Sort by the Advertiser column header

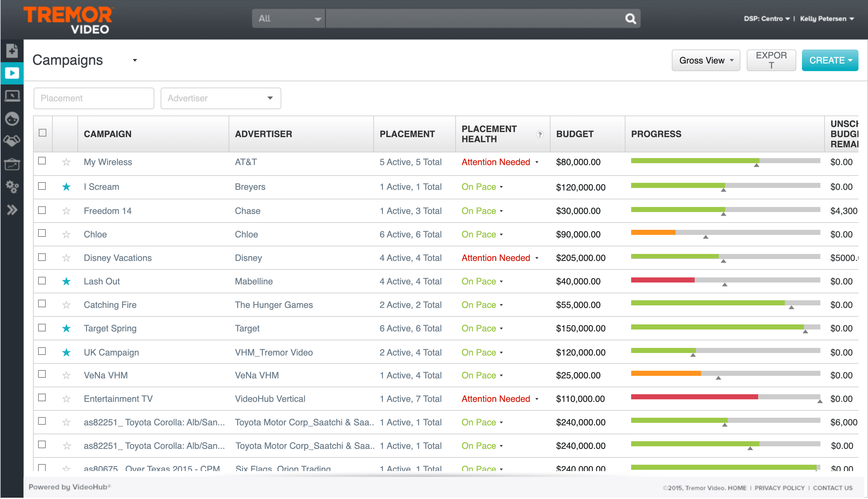(264, 134)
